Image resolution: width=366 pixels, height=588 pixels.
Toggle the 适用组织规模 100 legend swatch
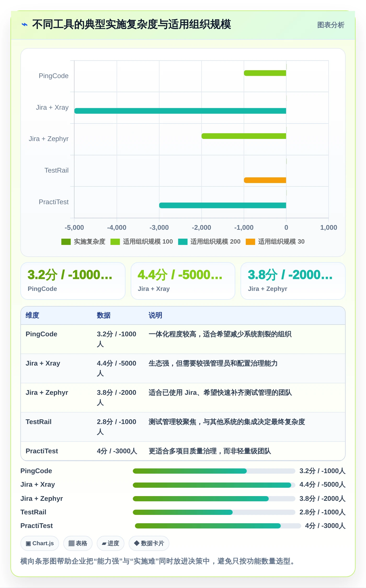pyautogui.click(x=115, y=242)
